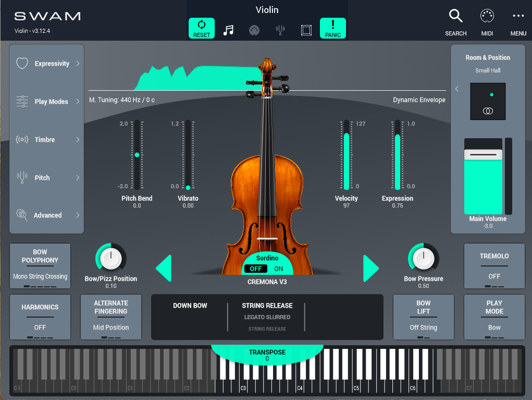This screenshot has width=532, height=400.
Task: Click the Expression slider
Action: pyautogui.click(x=397, y=155)
